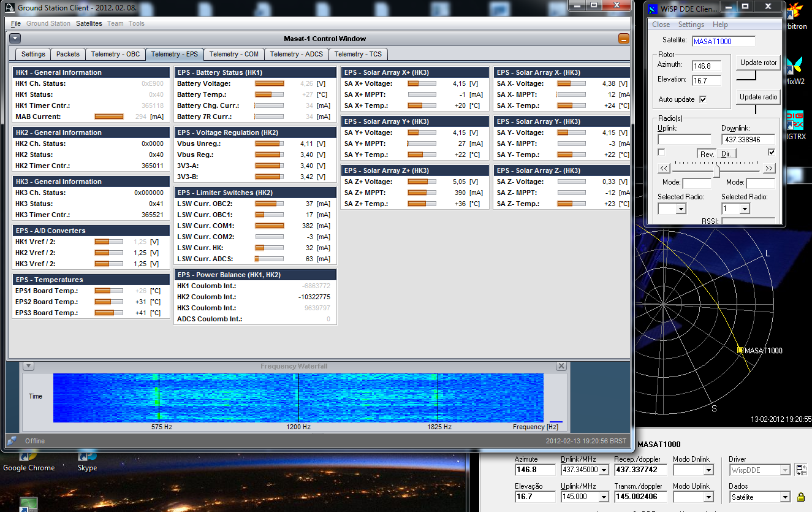Image resolution: width=812 pixels, height=512 pixels.
Task: Click the yellow padlock icon beside Dados
Action: (800, 497)
